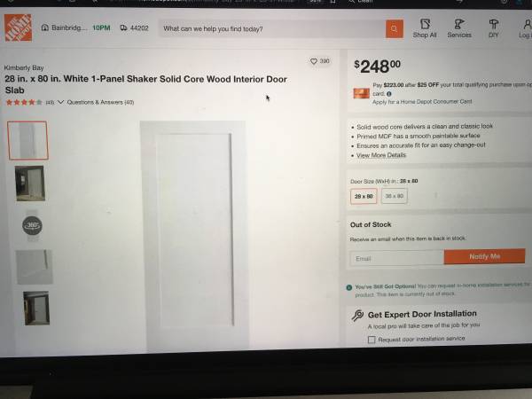Open the 360° product view icon

32,225
